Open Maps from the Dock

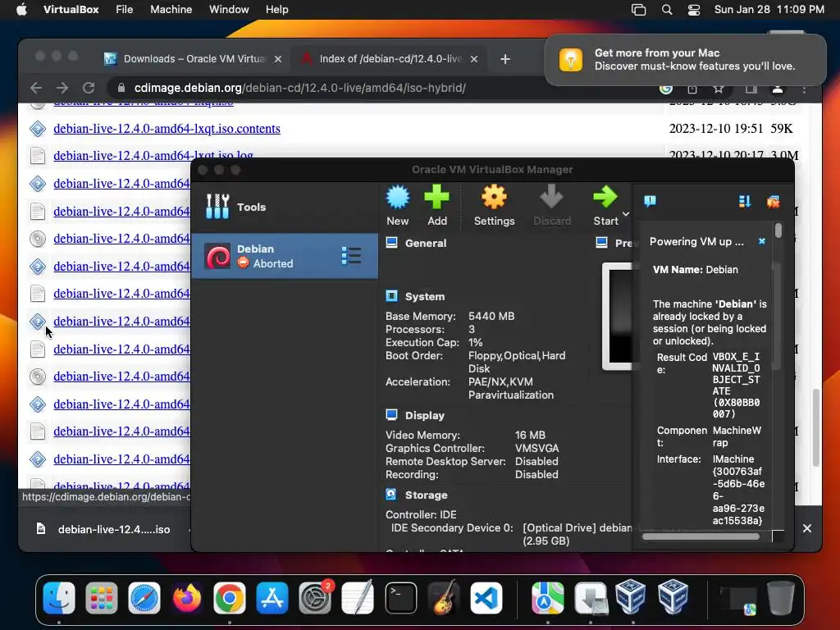[547, 598]
